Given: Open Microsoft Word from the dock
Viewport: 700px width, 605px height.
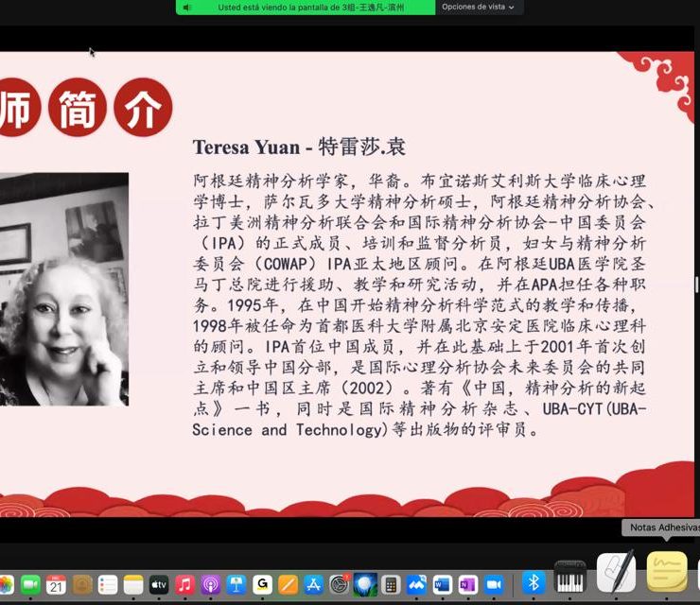Looking at the screenshot, I should coord(443,585).
